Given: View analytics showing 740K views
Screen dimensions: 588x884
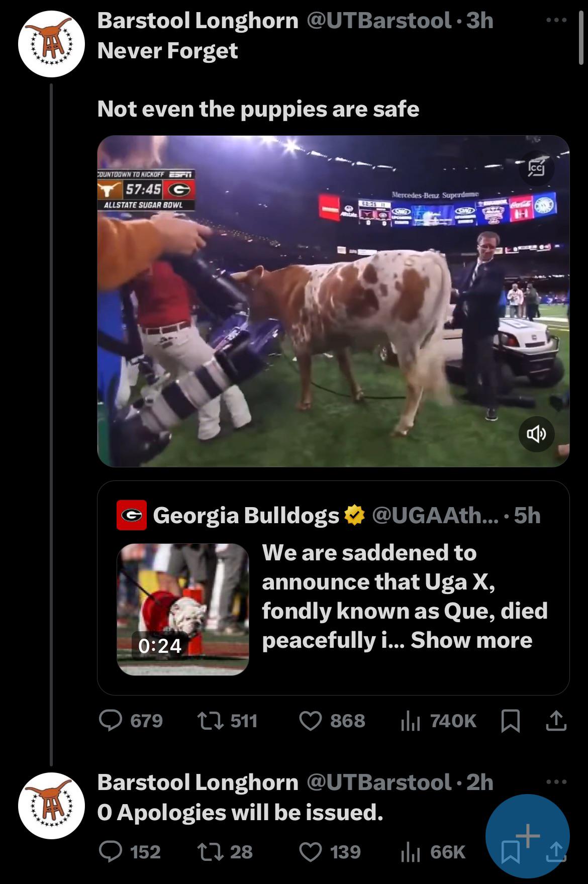Looking at the screenshot, I should tap(408, 721).
